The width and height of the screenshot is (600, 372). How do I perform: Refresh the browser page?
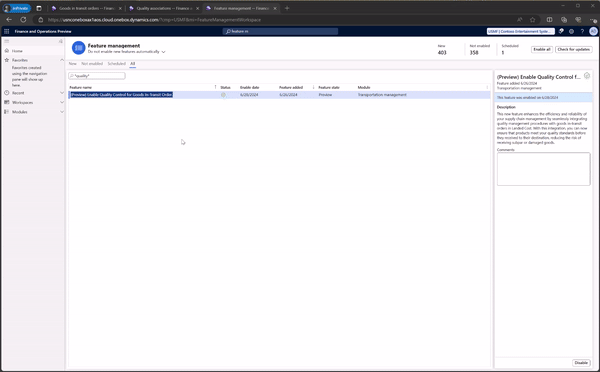[23, 20]
